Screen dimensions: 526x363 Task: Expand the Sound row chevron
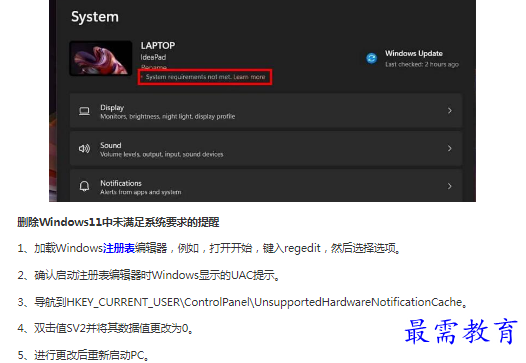click(x=450, y=148)
